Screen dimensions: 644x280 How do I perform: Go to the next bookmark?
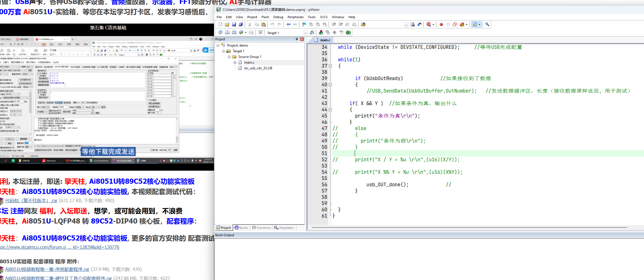[x=318, y=24]
